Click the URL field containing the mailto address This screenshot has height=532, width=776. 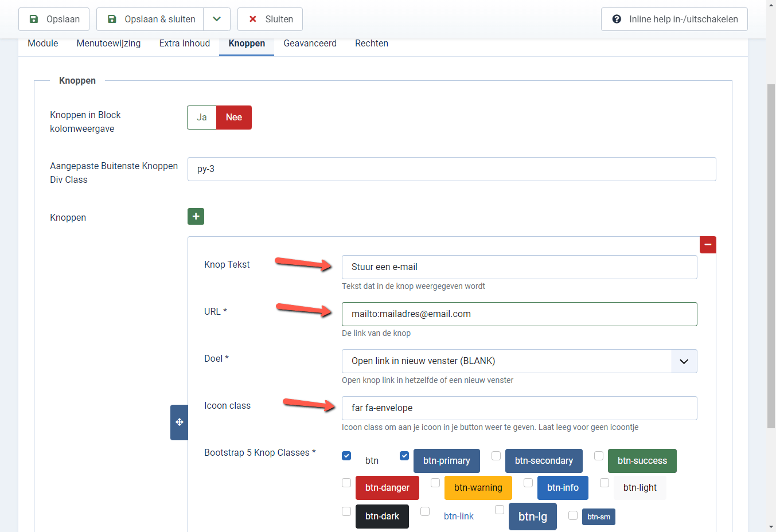[519, 314]
